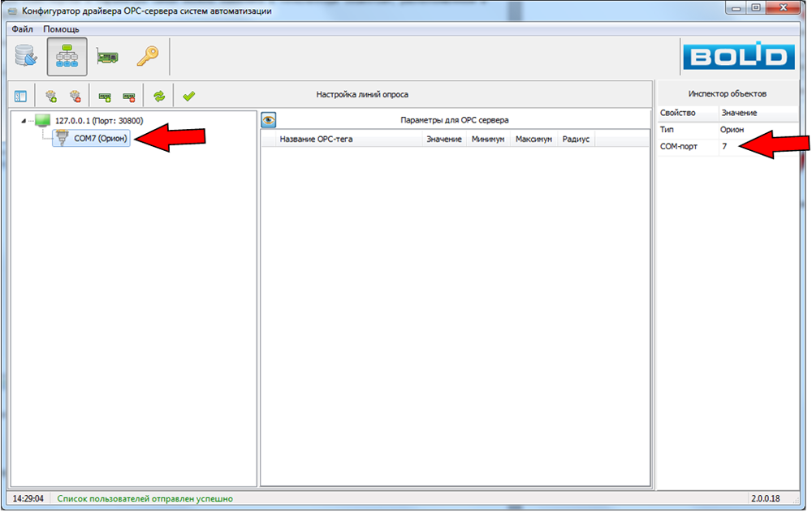Image resolution: width=812 pixels, height=512 pixels.
Task: Add a new COM port line
Action: coord(50,96)
